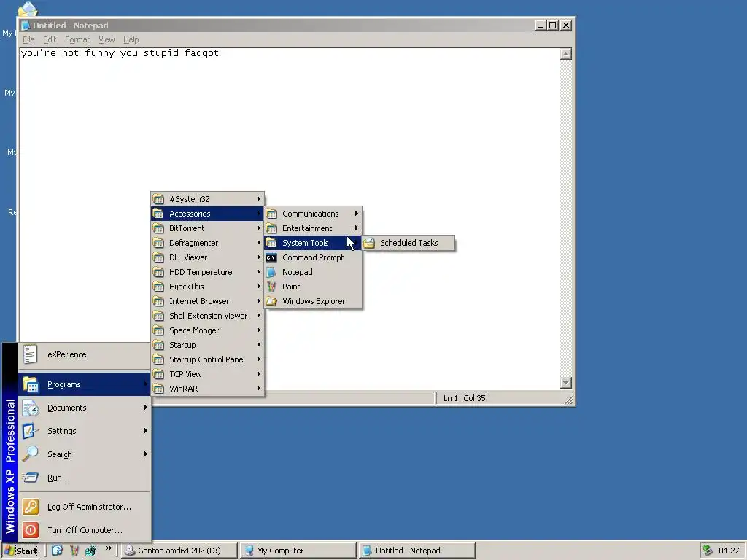Click the Communications folder icon
This screenshot has width=747, height=560.
[271, 214]
